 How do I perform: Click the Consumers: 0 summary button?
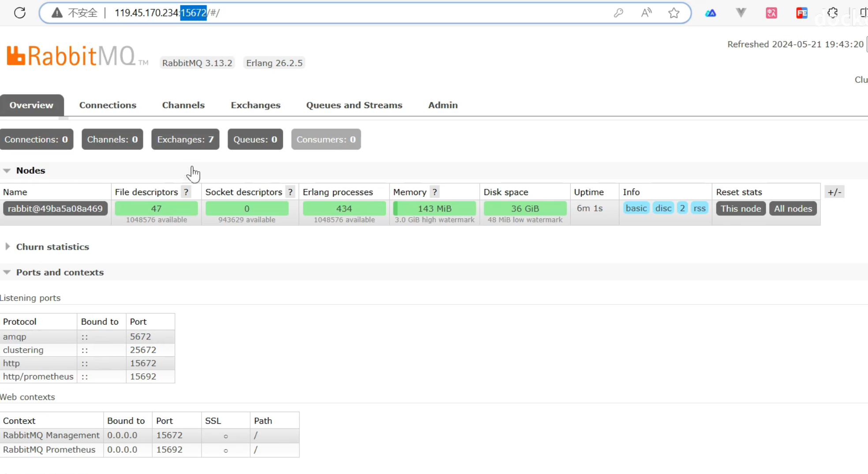(326, 139)
